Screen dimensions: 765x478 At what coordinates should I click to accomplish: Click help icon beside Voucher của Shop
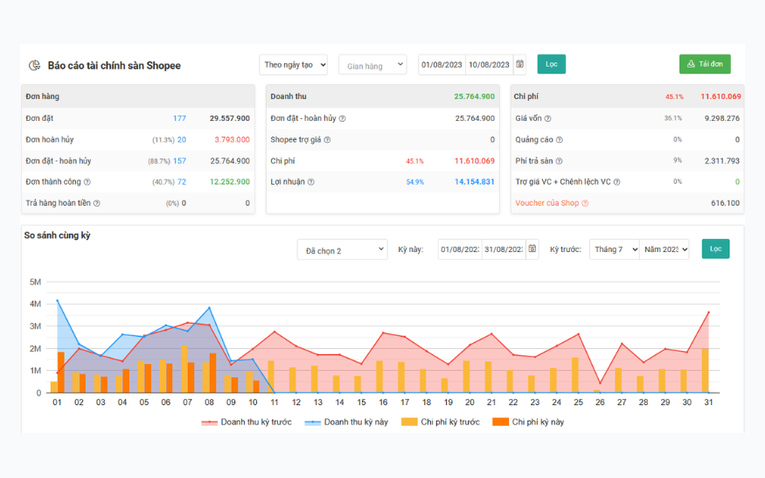585,203
